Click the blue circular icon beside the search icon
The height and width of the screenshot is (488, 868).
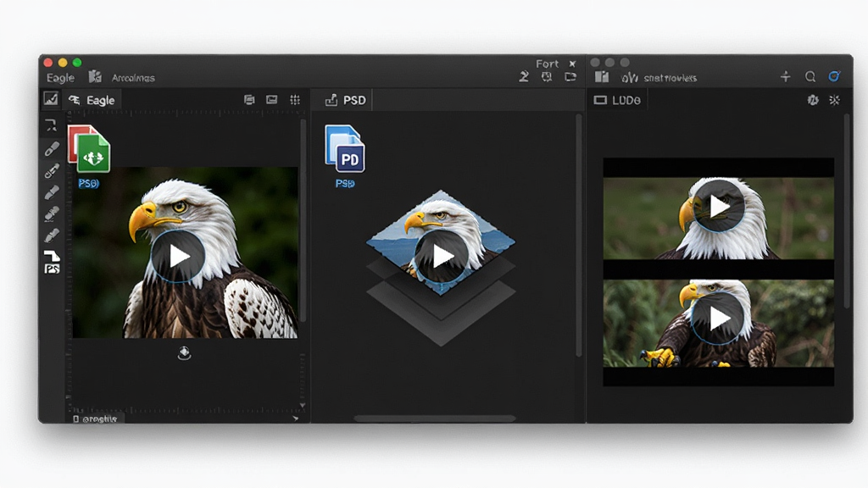coord(834,76)
